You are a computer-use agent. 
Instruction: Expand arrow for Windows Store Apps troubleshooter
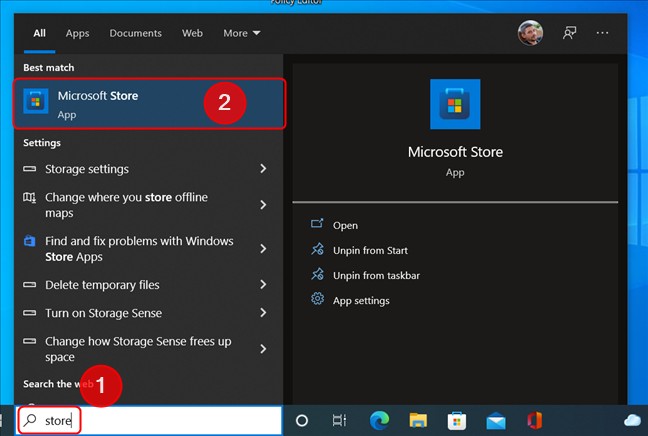coord(263,248)
